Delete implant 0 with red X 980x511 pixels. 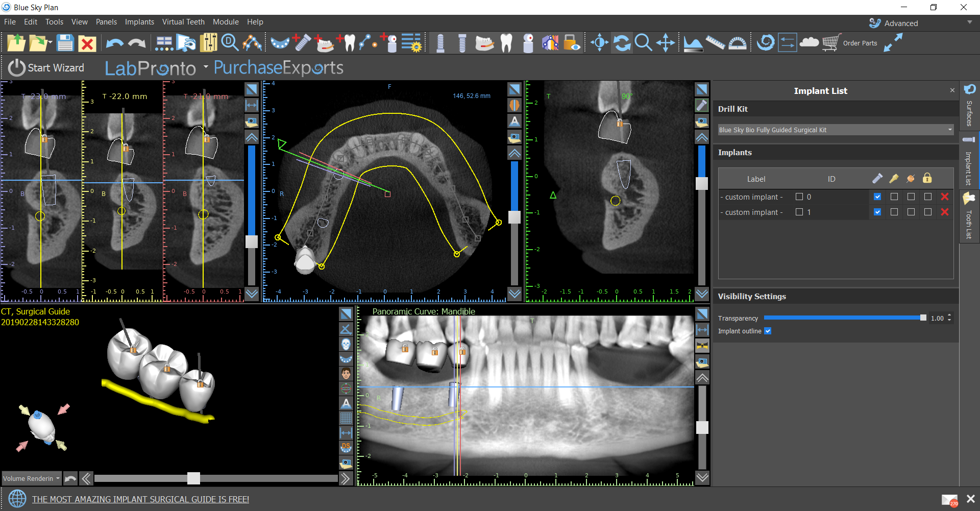945,197
